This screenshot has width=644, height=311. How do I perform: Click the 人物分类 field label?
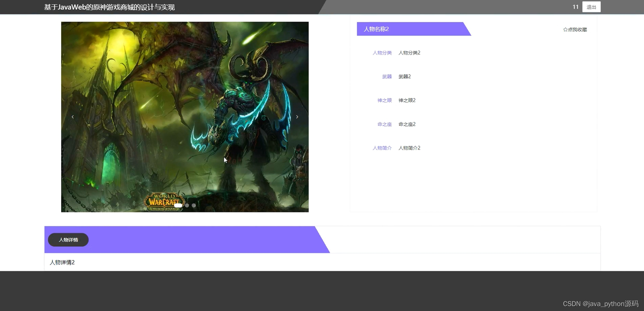(x=382, y=53)
